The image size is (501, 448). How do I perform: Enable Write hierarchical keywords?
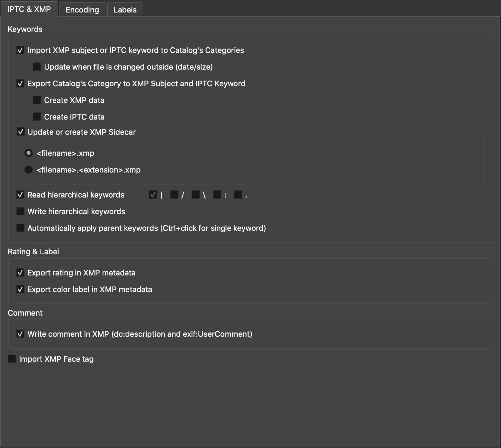[20, 212]
